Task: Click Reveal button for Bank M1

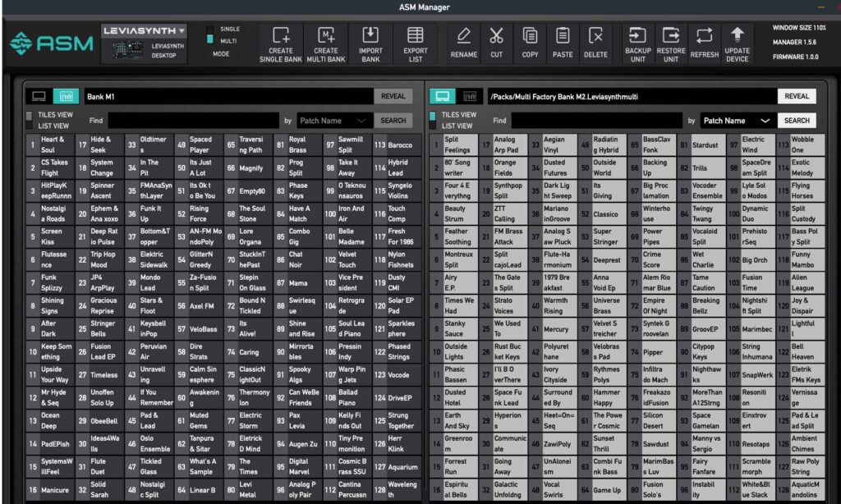Action: pos(393,96)
